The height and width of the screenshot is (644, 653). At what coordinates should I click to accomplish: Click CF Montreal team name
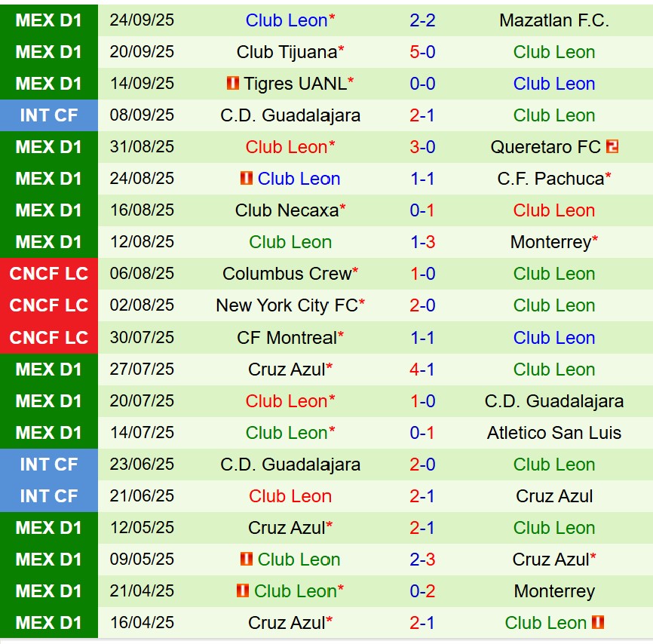click(287, 338)
